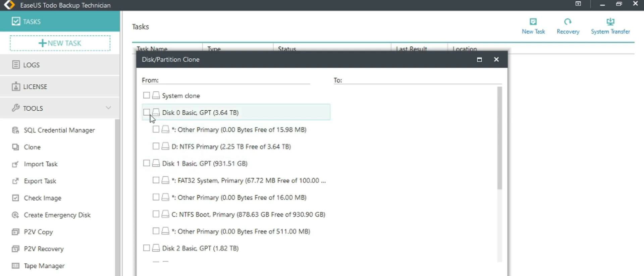Start the P2V Recovery tool
644x276 pixels.
click(x=44, y=249)
